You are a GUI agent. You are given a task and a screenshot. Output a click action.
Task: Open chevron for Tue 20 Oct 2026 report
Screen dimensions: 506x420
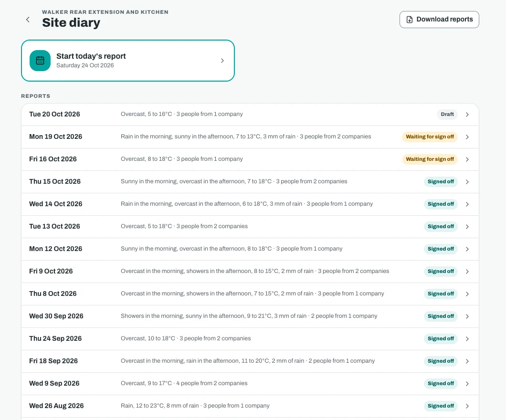(x=467, y=115)
